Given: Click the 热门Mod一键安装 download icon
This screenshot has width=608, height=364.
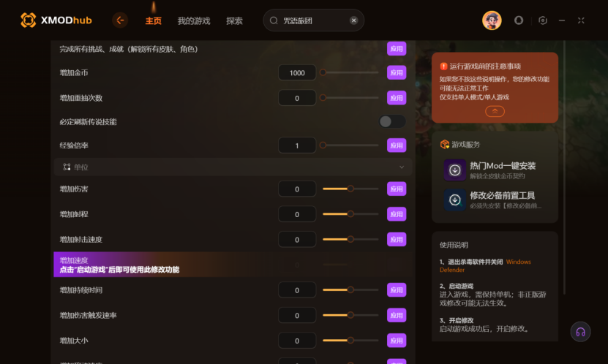Looking at the screenshot, I should tap(455, 170).
